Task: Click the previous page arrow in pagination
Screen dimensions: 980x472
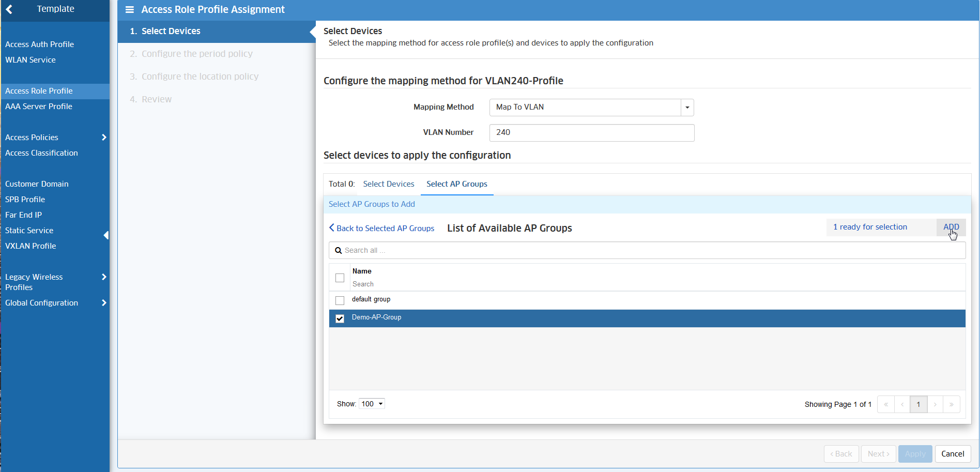Action: pos(902,404)
